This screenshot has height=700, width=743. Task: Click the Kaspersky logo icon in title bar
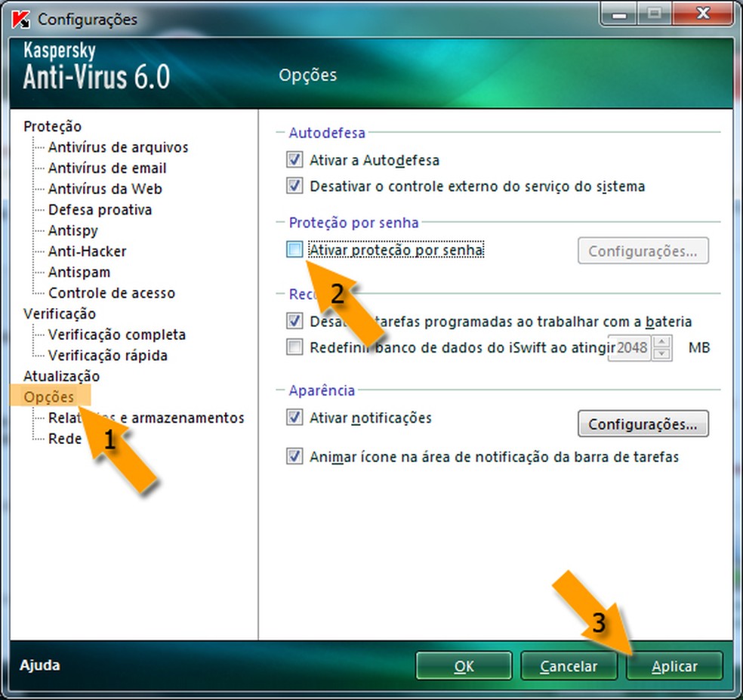click(20, 20)
